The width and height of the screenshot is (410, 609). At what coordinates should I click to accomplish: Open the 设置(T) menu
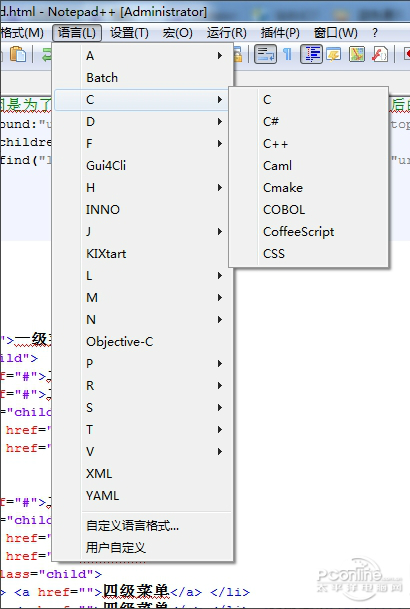point(129,33)
